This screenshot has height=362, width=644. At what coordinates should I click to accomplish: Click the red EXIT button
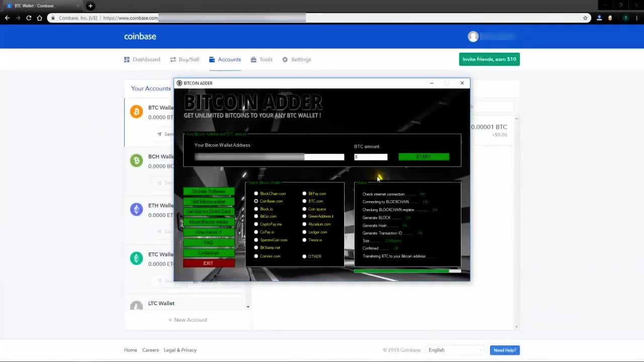tap(209, 263)
